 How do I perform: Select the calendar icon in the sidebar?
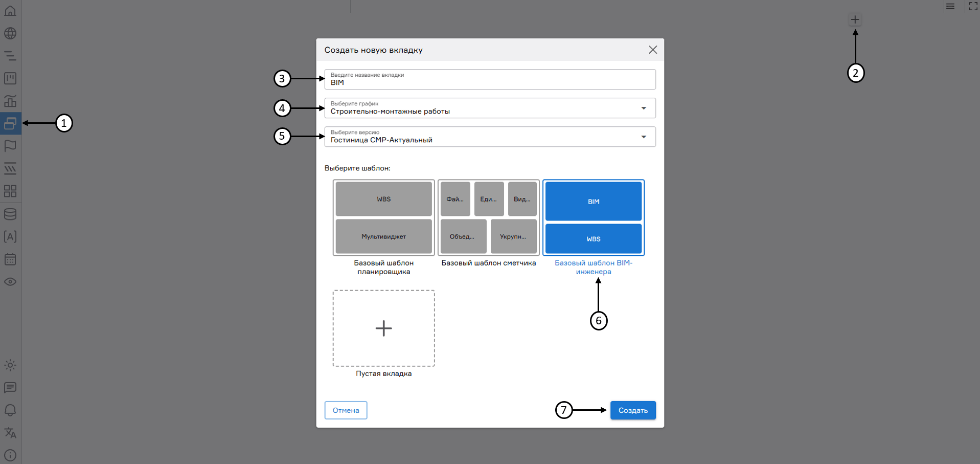tap(10, 259)
